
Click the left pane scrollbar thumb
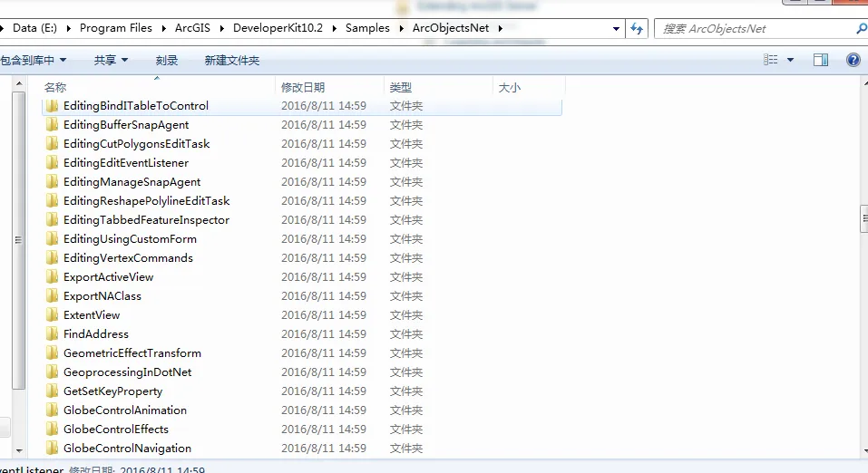19,240
